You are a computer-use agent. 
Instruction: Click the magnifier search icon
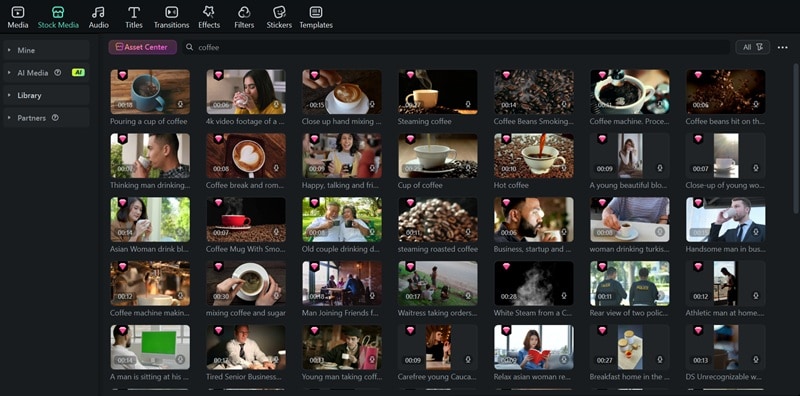coord(190,47)
